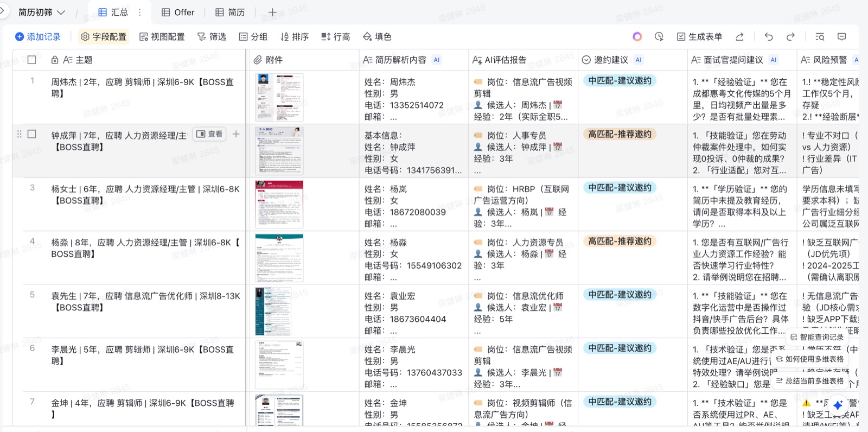Click the redo arrow icon
The image size is (868, 432).
point(790,36)
